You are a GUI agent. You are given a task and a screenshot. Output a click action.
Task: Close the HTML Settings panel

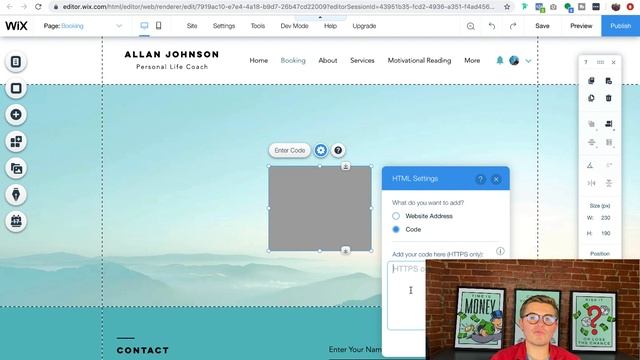pos(496,179)
